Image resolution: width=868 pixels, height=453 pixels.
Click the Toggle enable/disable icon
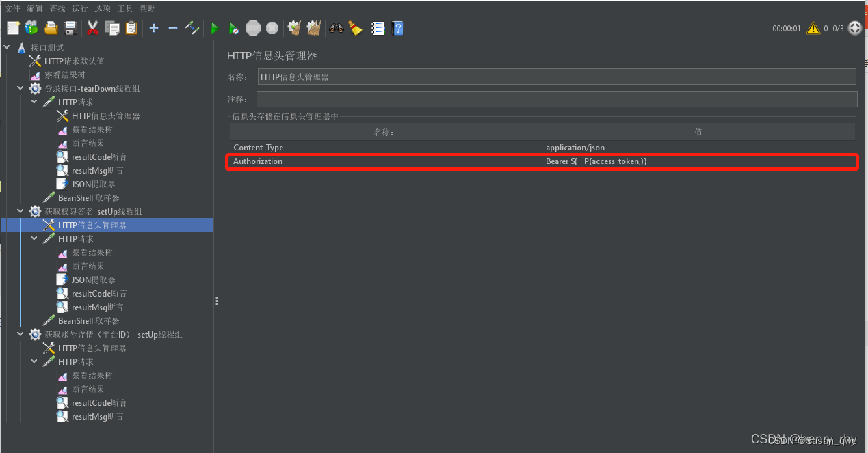pyautogui.click(x=192, y=28)
